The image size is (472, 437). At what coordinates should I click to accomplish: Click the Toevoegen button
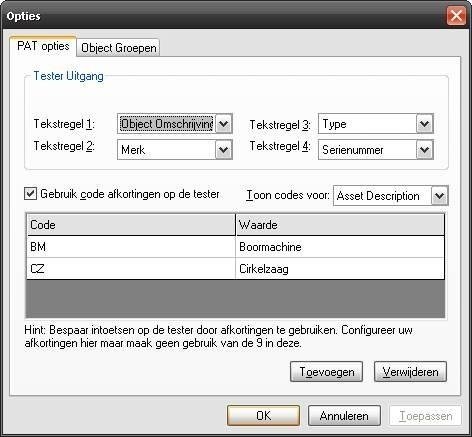326,372
